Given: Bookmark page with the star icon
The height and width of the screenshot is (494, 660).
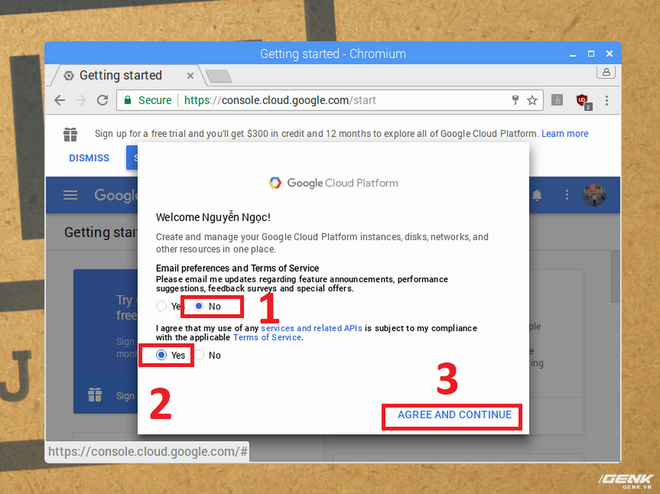Looking at the screenshot, I should coord(532,100).
